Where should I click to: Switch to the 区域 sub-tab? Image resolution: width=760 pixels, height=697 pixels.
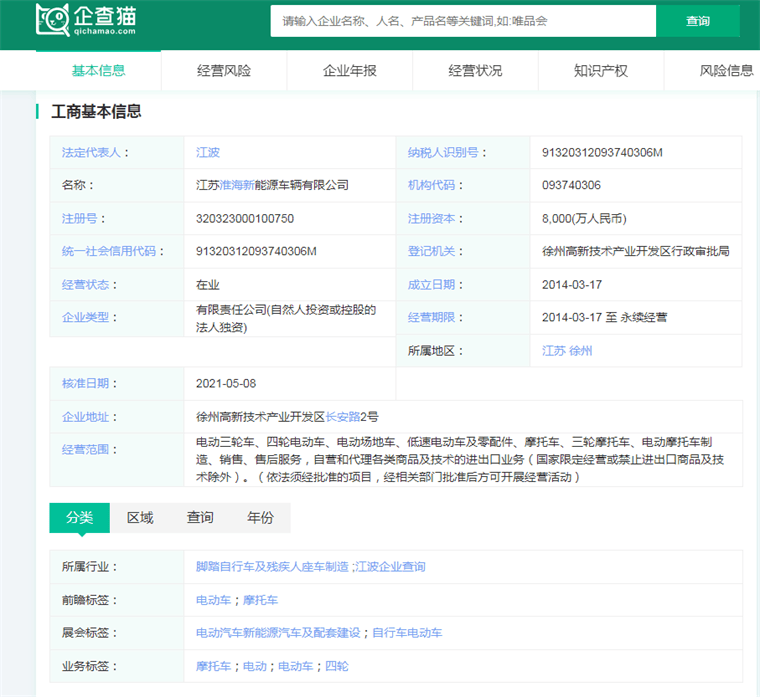140,518
